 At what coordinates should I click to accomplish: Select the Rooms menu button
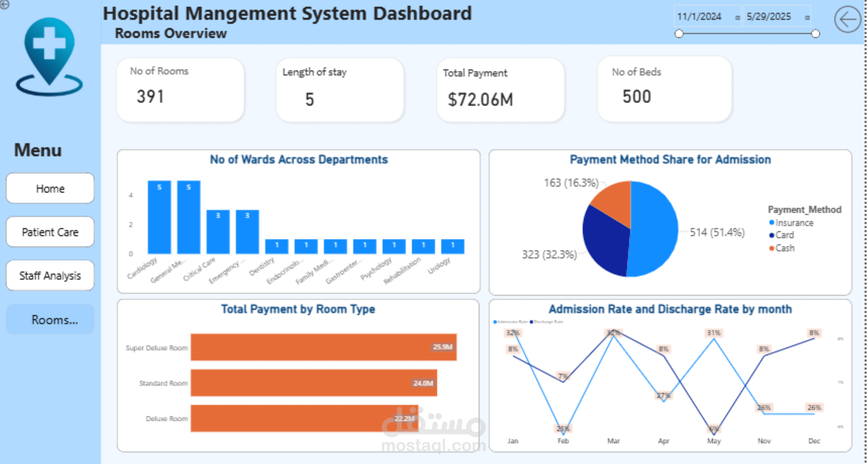pos(50,319)
